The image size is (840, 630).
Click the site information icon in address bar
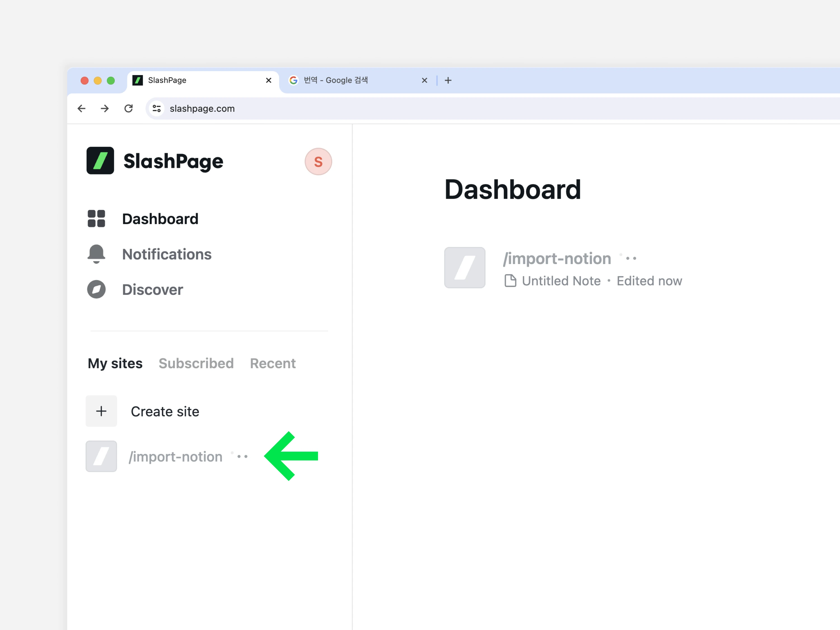[x=157, y=109]
